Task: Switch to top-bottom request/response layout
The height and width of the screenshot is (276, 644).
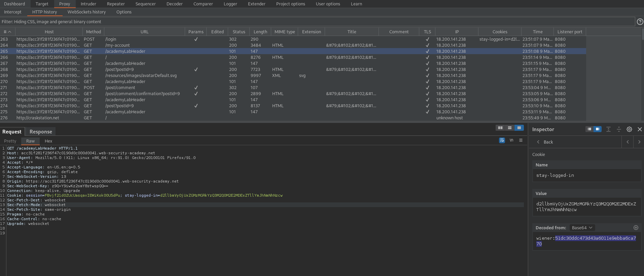Action: click(510, 128)
